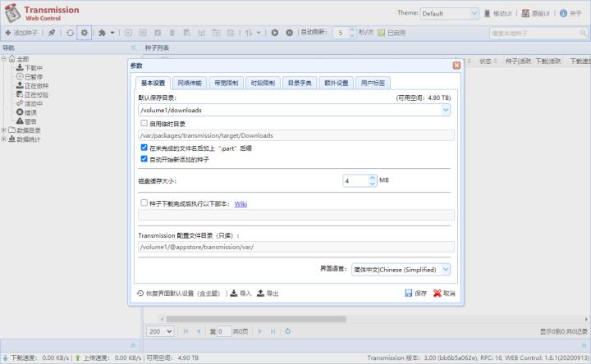Screen dimensions: 591x364
Task: Click the pagination refresh icon
Action: click(287, 331)
